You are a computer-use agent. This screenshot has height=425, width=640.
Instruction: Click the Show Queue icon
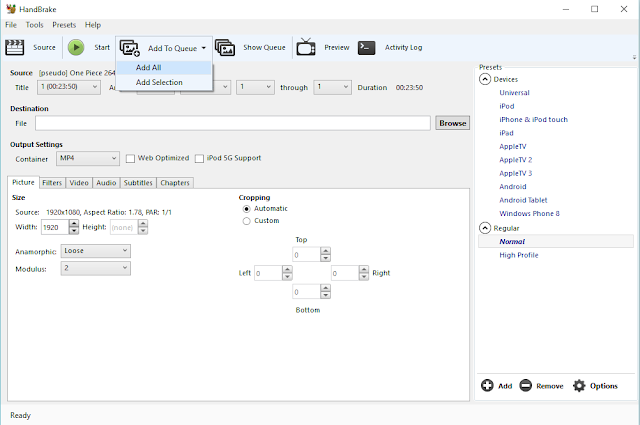point(225,47)
